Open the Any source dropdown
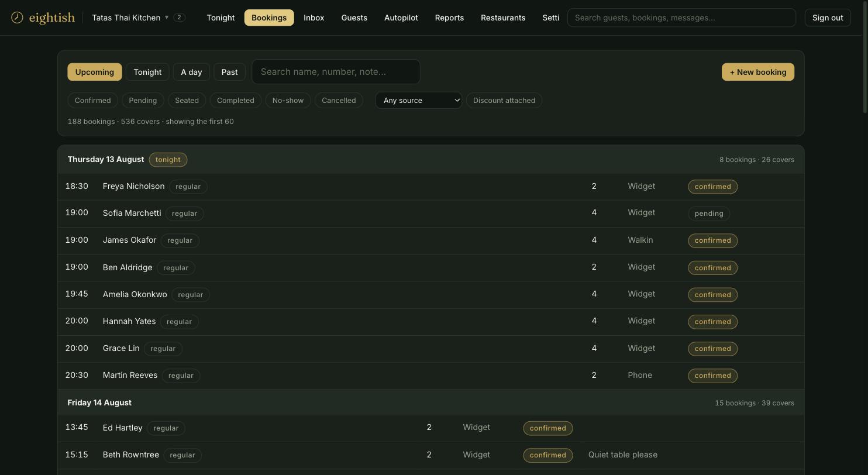This screenshot has width=868, height=475. pos(419,101)
